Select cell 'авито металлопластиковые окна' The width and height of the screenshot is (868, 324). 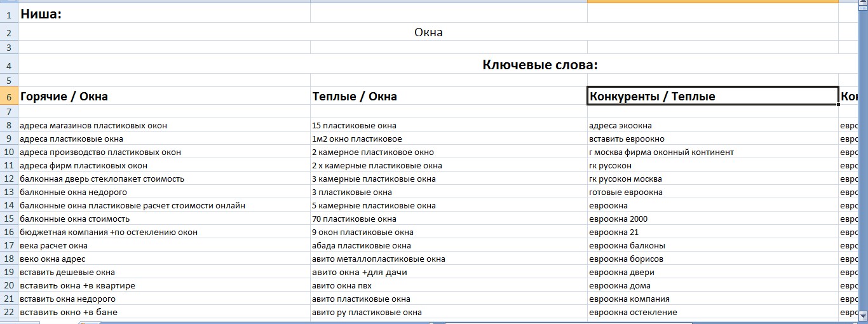coord(449,259)
